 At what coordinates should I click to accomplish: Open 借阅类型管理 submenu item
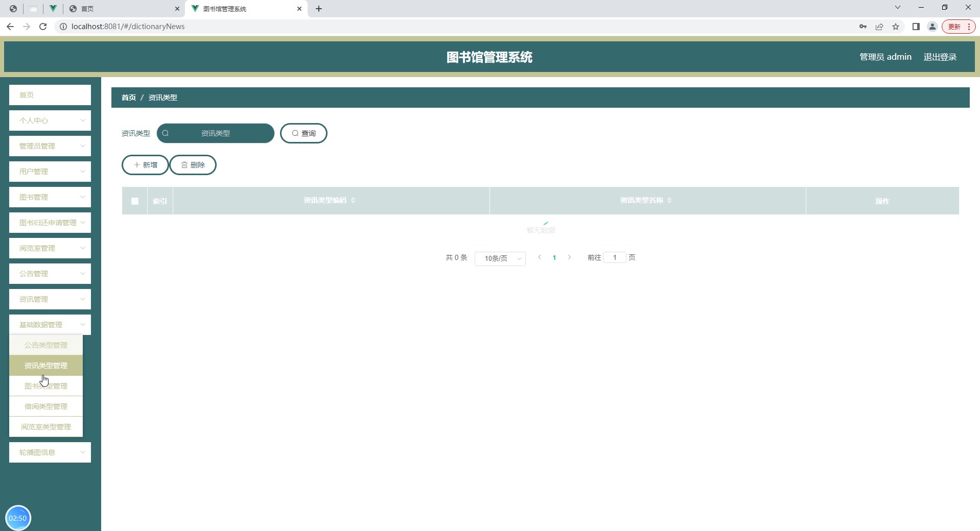coord(46,406)
